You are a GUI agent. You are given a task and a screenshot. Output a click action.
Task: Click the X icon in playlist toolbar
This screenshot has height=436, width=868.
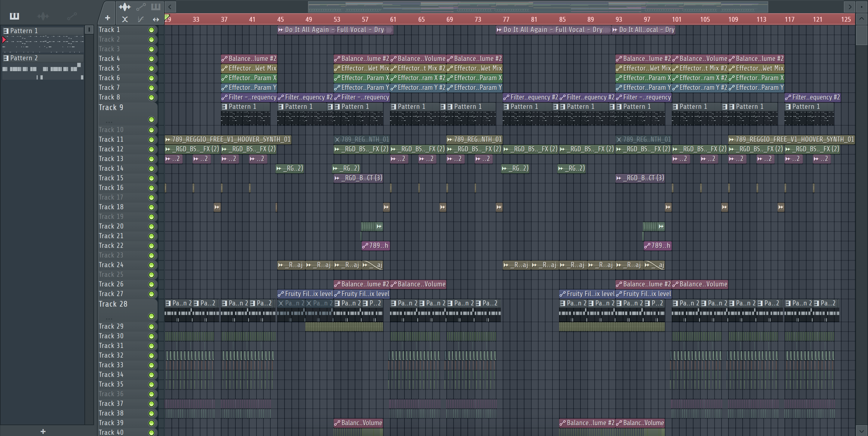point(125,20)
